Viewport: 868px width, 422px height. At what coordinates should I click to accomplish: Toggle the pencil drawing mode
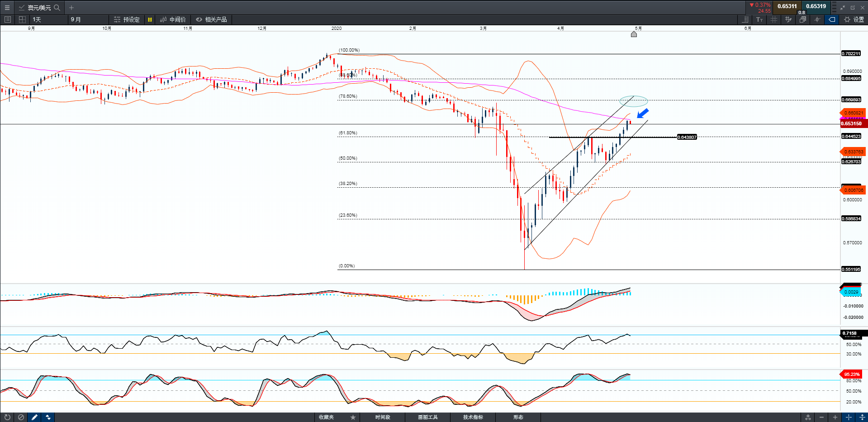click(x=34, y=417)
